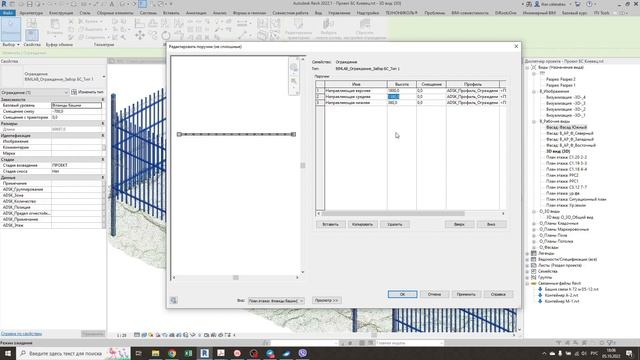Click the Save icon in quick access toolbar

[29, 4]
